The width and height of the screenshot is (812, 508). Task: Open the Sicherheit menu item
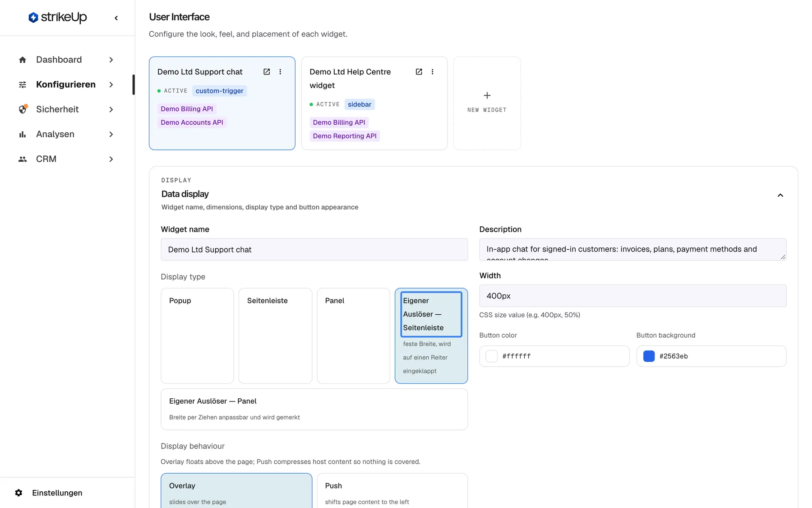click(x=67, y=109)
